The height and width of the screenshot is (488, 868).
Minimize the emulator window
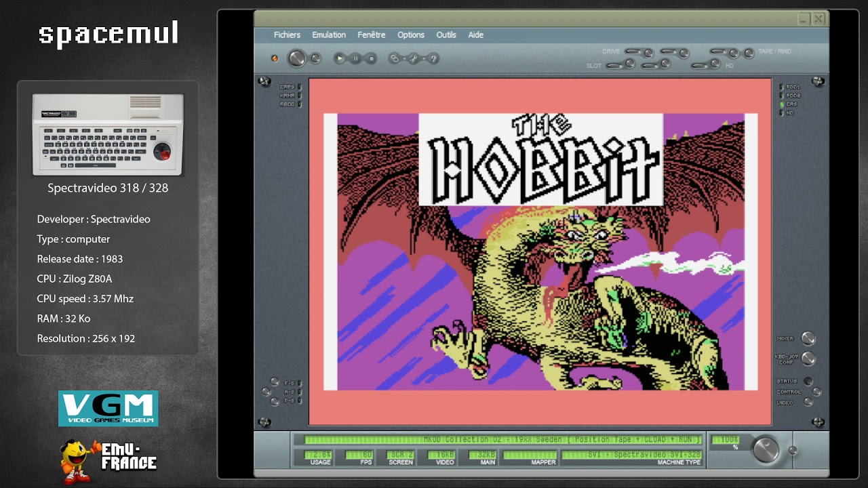click(804, 19)
